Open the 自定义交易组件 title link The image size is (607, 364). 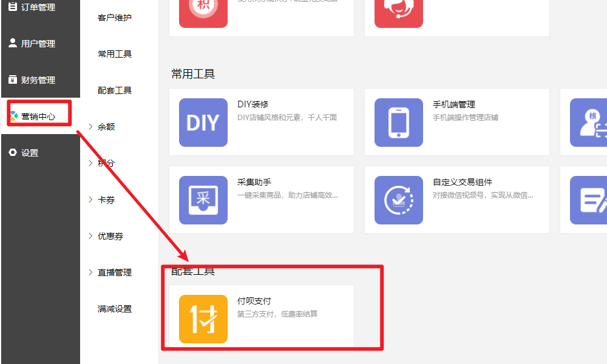[x=462, y=182]
